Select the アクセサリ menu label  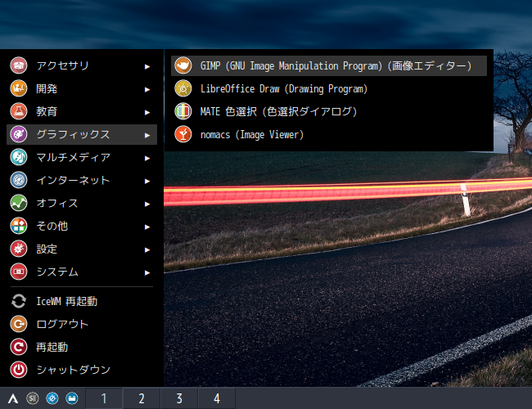(63, 65)
